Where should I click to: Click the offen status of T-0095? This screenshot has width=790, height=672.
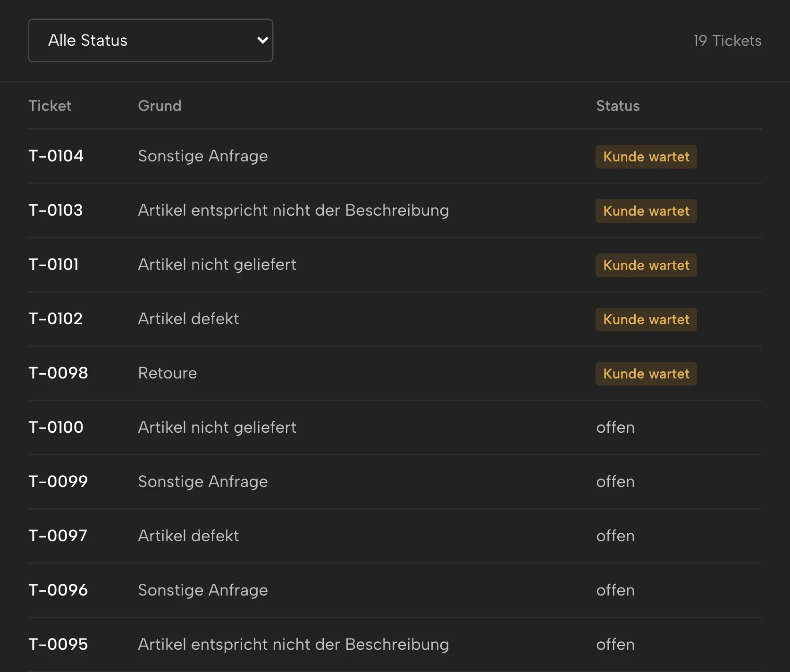(615, 644)
